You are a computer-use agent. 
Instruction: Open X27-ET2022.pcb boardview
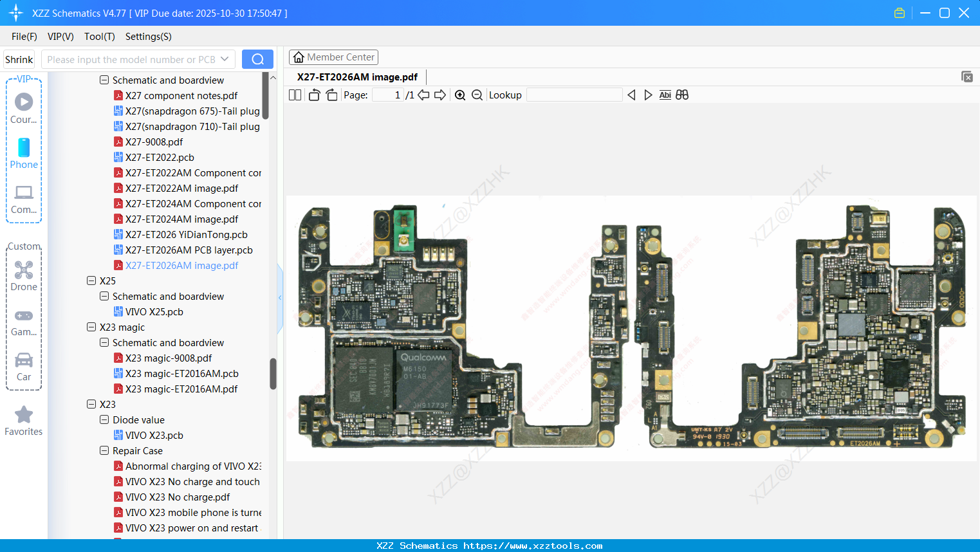(160, 158)
